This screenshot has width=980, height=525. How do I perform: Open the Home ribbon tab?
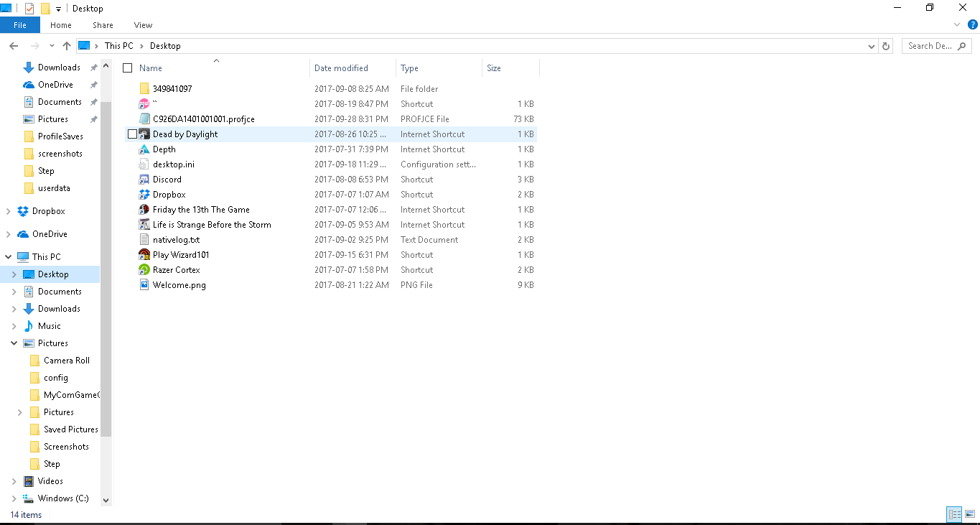(x=61, y=25)
